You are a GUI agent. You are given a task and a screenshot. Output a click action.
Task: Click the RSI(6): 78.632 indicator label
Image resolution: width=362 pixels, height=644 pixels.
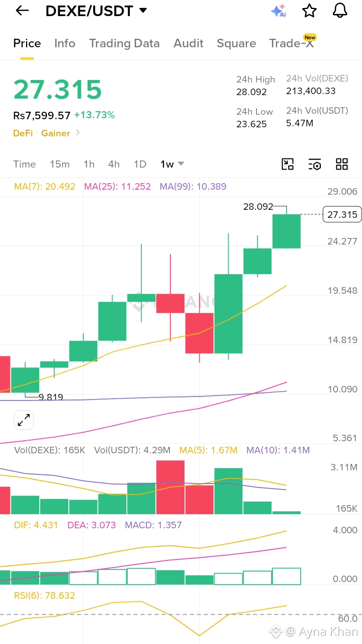coord(45,596)
